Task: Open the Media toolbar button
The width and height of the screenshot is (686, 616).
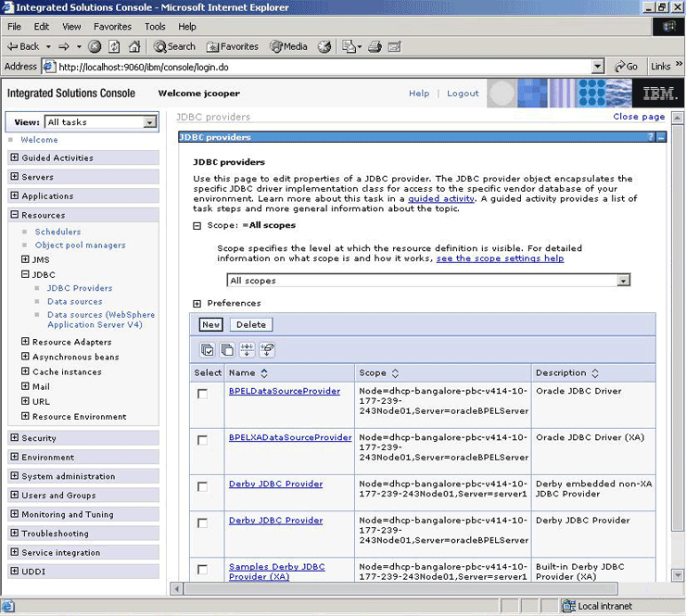Action: [x=288, y=46]
